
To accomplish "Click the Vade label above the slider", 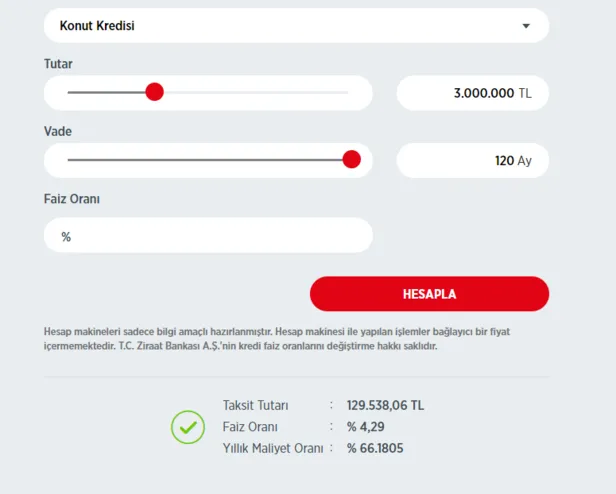I will pyautogui.click(x=58, y=131).
